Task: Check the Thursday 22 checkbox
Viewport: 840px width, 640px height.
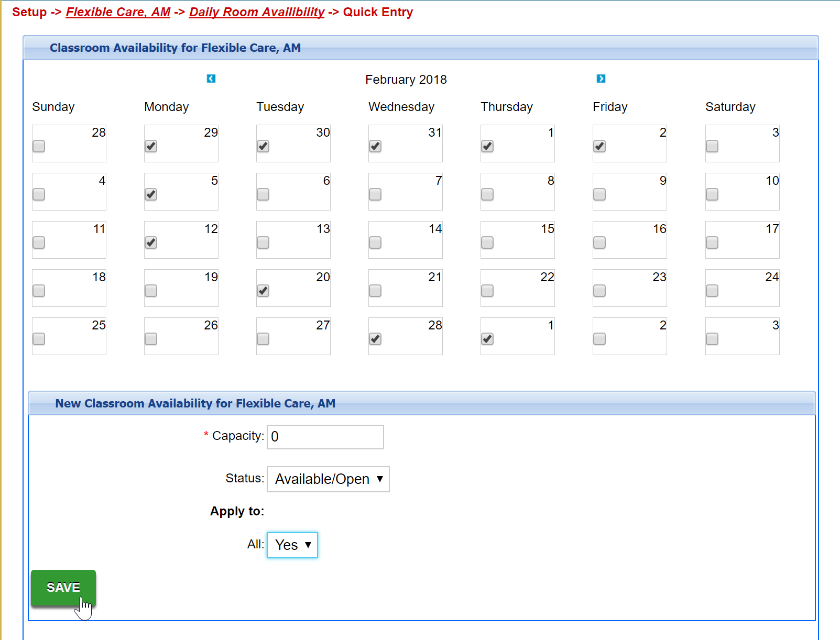Action: [x=487, y=291]
